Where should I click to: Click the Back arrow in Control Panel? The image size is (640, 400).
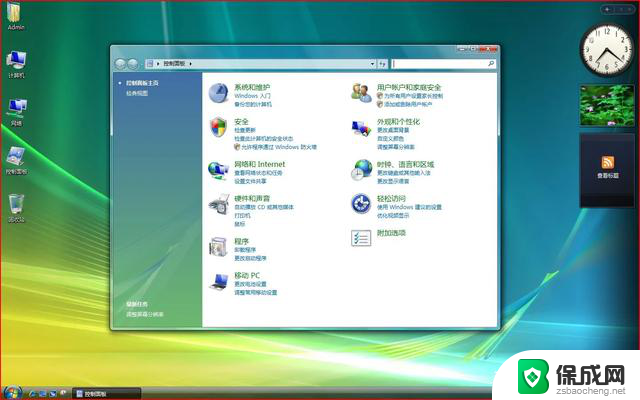click(x=120, y=64)
